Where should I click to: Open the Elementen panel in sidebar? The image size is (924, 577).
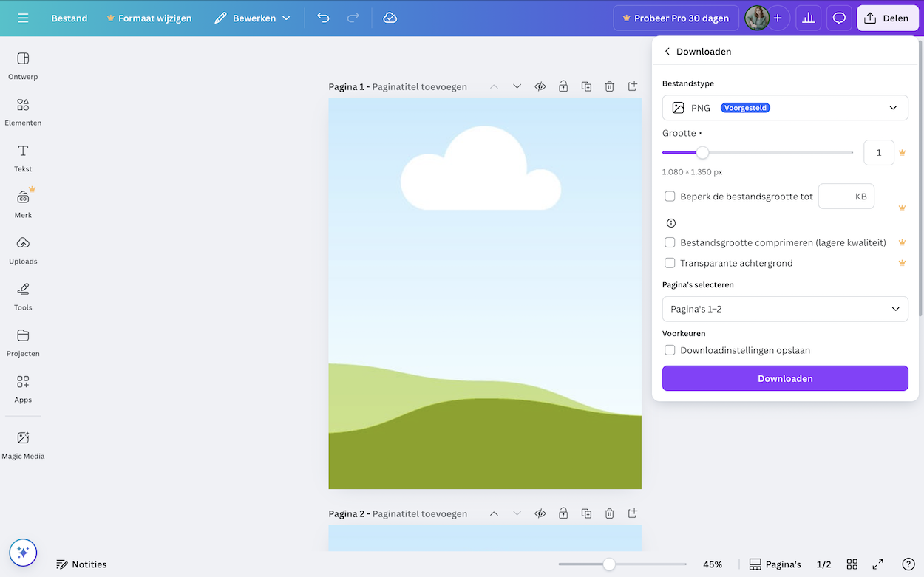coord(23,111)
